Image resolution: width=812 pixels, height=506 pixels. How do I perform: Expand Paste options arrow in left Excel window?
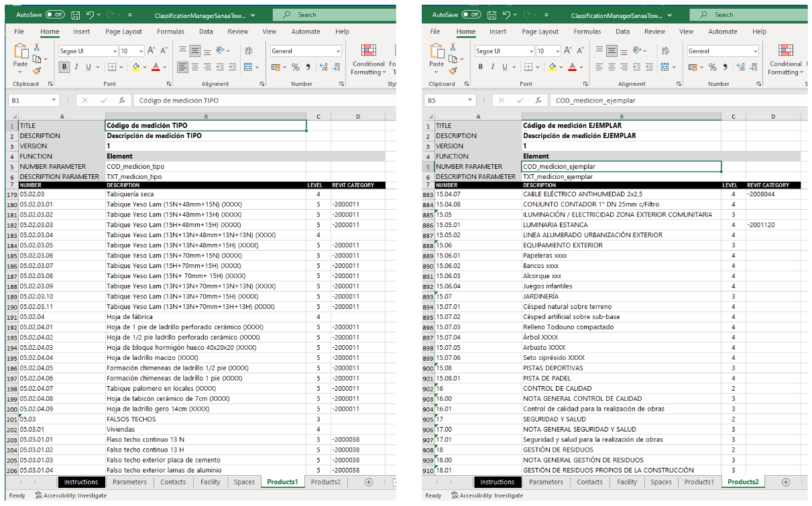click(21, 72)
